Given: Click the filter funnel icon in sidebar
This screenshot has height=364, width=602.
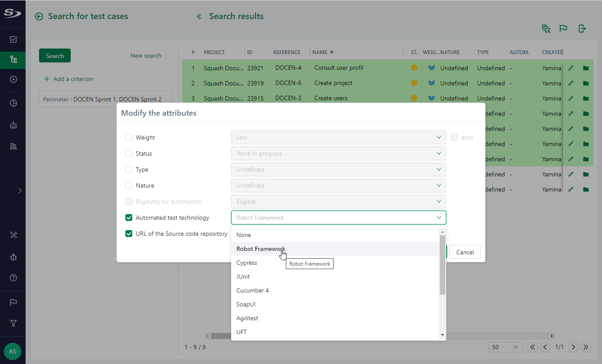Looking at the screenshot, I should [x=13, y=323].
